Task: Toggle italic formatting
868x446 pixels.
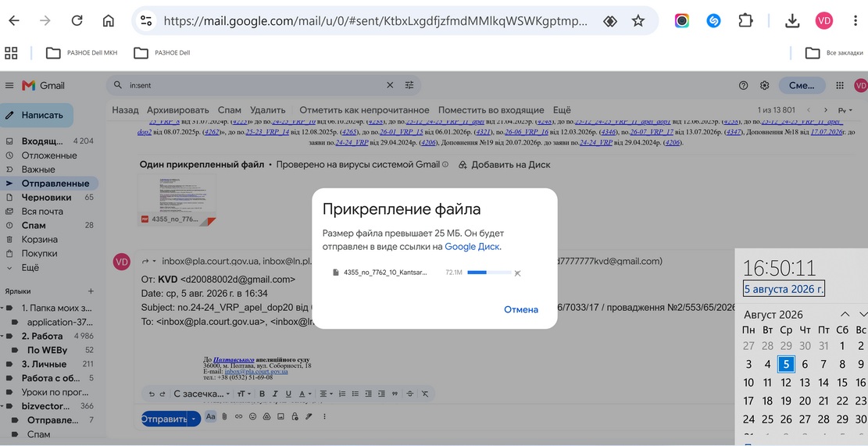Action: coord(276,394)
